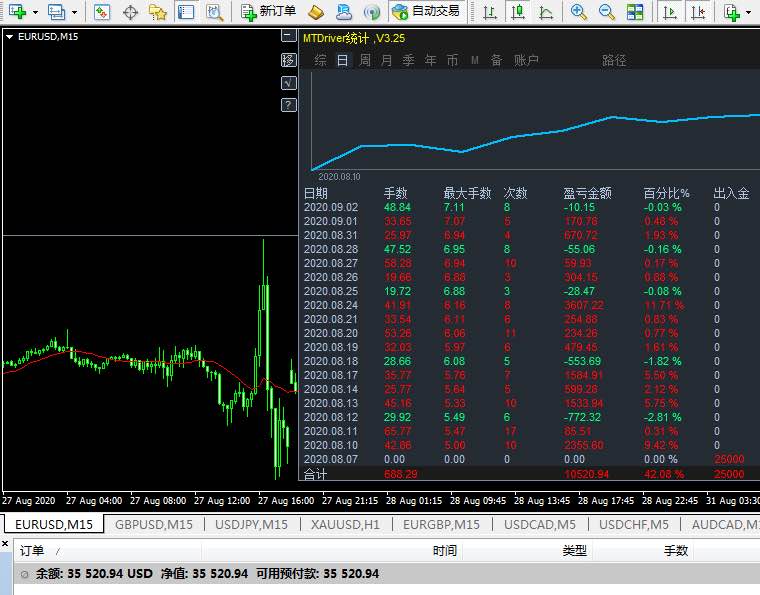Click the profiles icon in toolbar
The image size is (760, 595).
click(57, 11)
